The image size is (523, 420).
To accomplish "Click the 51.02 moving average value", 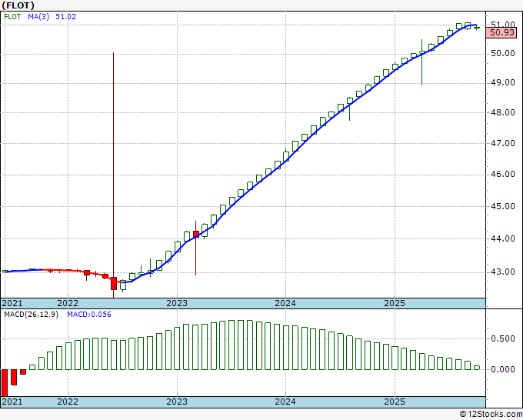I will (65, 17).
